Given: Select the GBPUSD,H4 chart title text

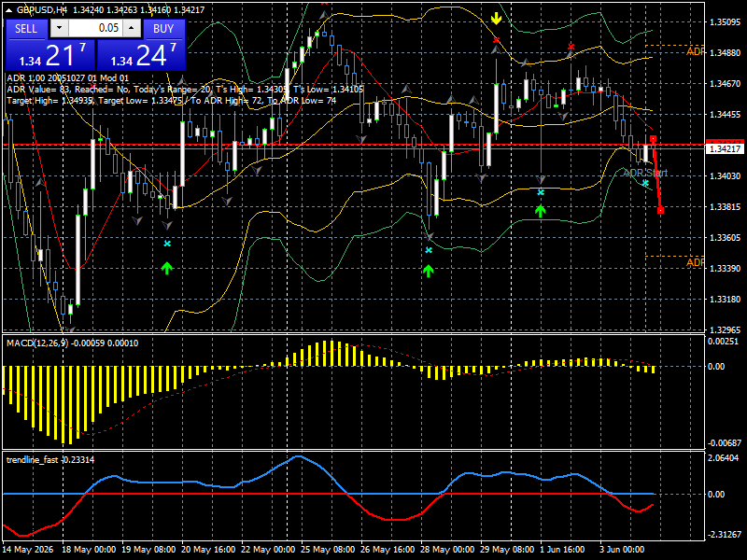Looking at the screenshot, I should (40, 9).
